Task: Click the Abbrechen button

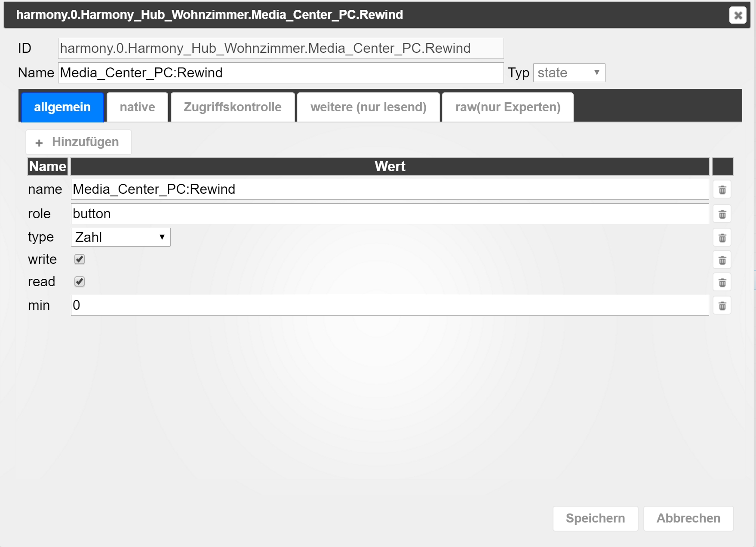Action: (688, 518)
